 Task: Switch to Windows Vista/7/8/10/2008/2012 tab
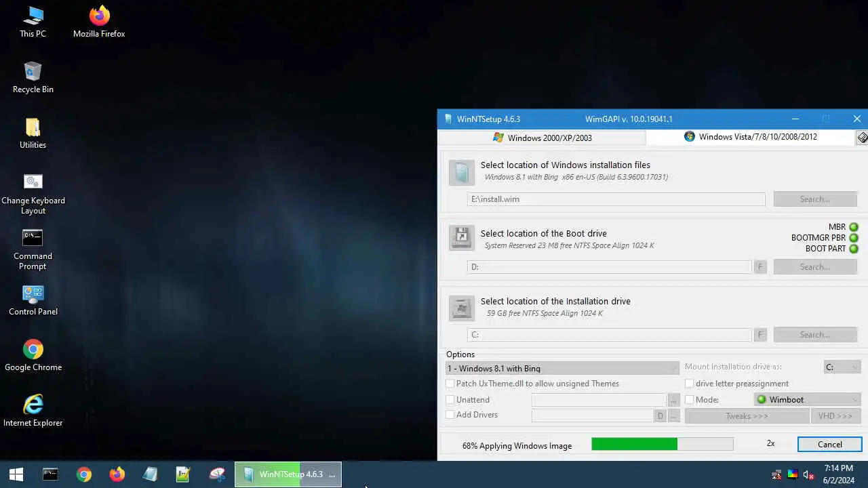click(x=750, y=137)
